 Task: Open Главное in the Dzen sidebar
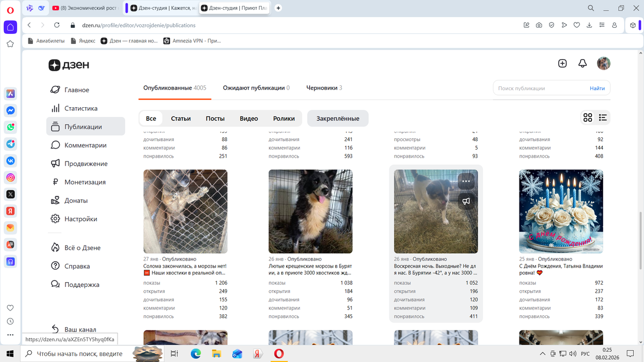tap(77, 90)
